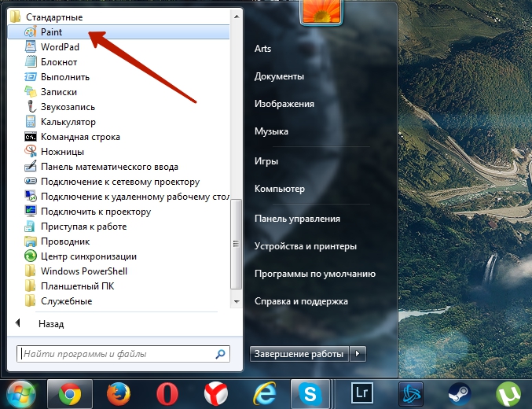Click the Завершение работы button
Viewport: 532px width, 409px height.
pyautogui.click(x=299, y=354)
